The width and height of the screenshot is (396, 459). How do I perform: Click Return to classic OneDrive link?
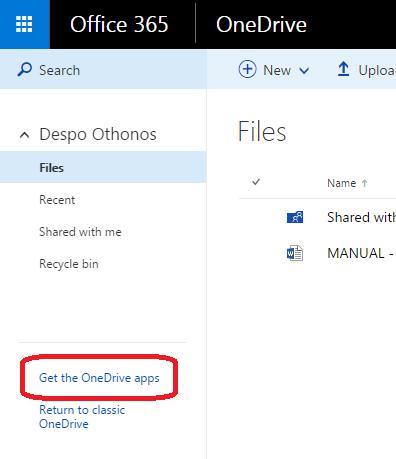82,417
